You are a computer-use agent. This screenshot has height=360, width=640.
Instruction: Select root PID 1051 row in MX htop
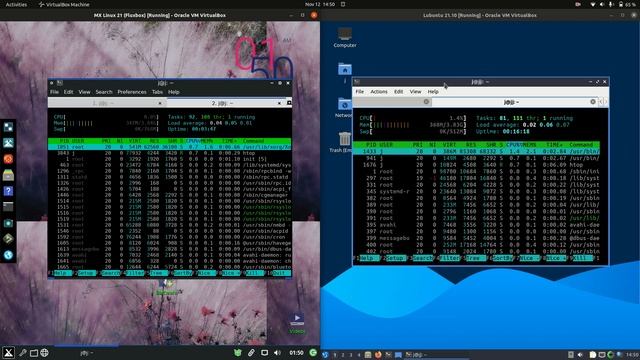coord(170,147)
